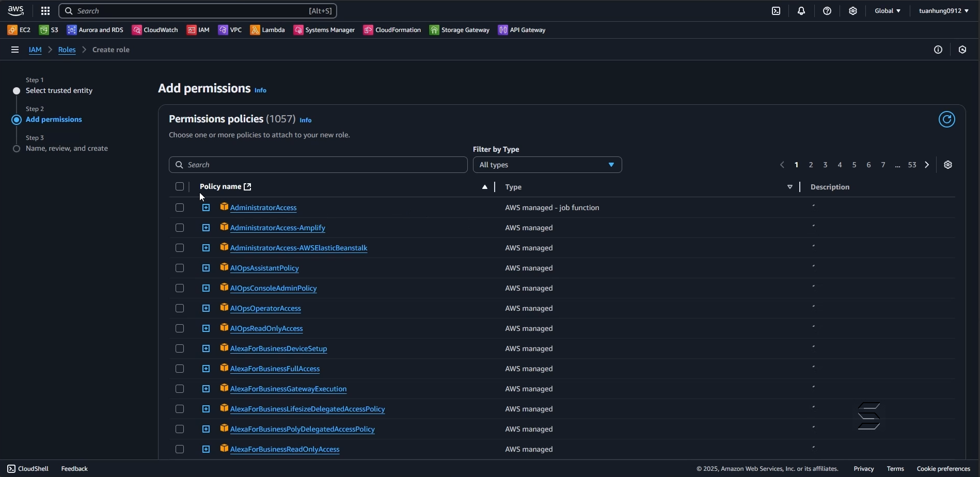Launch CloudShell from the top bar icon
Screen dimensions: 980x477
(x=777, y=11)
